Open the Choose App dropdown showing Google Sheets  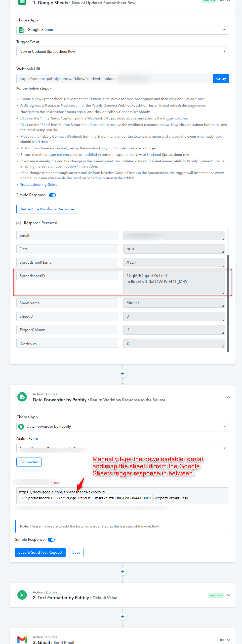(x=123, y=30)
